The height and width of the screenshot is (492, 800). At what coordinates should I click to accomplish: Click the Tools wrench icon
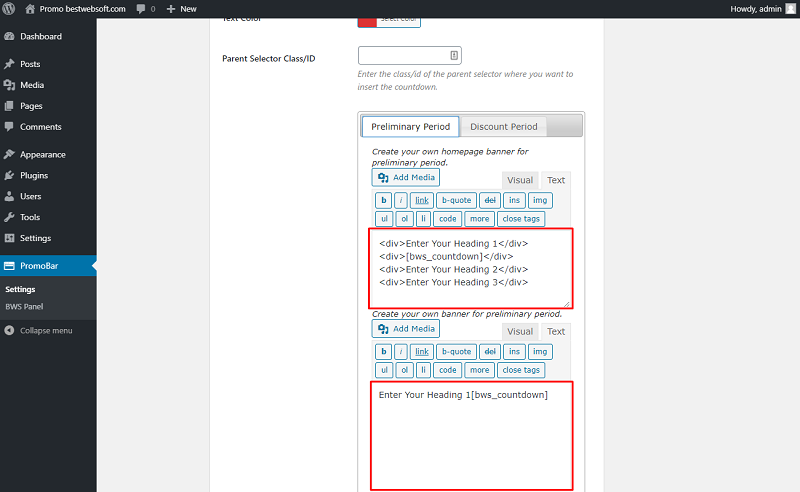[x=9, y=217]
